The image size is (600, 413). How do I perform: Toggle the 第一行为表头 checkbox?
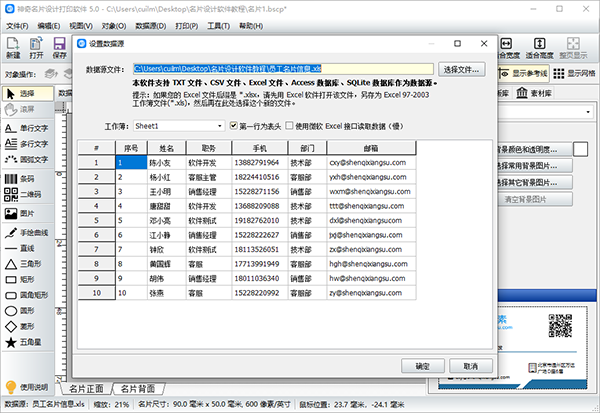tap(235, 127)
